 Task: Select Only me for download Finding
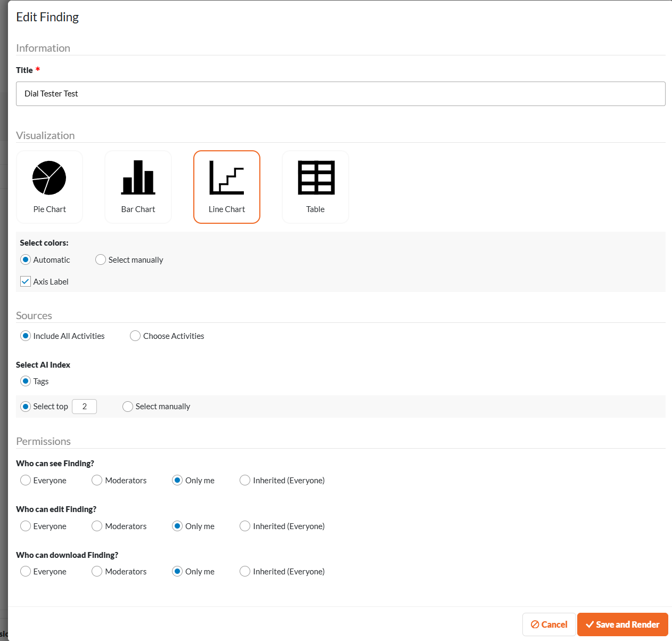point(177,571)
